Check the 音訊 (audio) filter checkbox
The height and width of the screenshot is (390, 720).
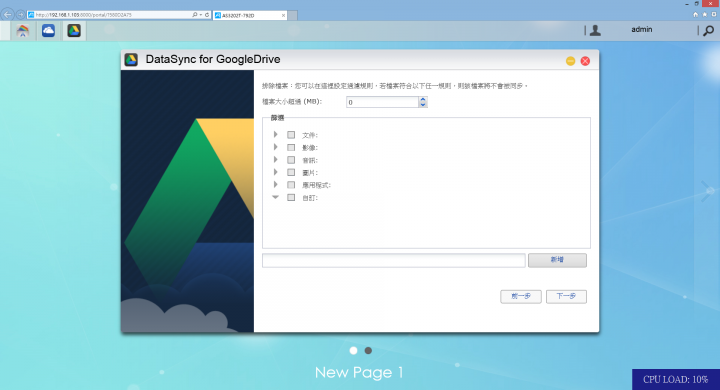[291, 160]
